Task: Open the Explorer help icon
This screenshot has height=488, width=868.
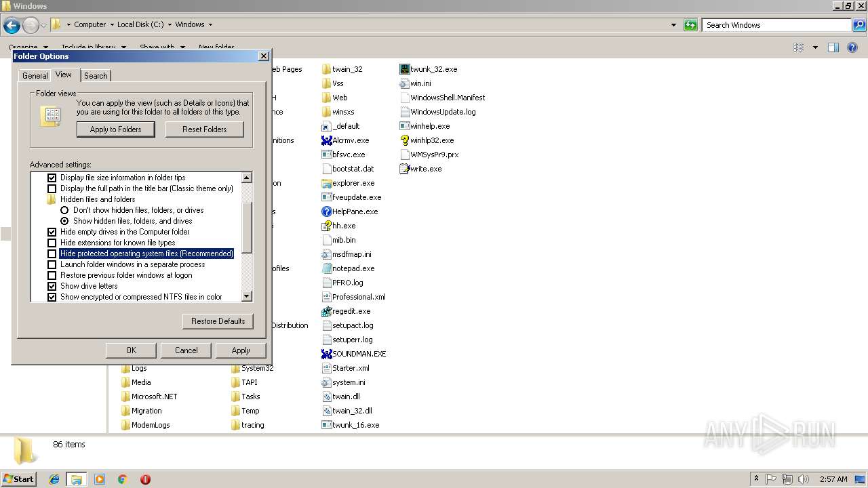Action: pyautogui.click(x=853, y=47)
